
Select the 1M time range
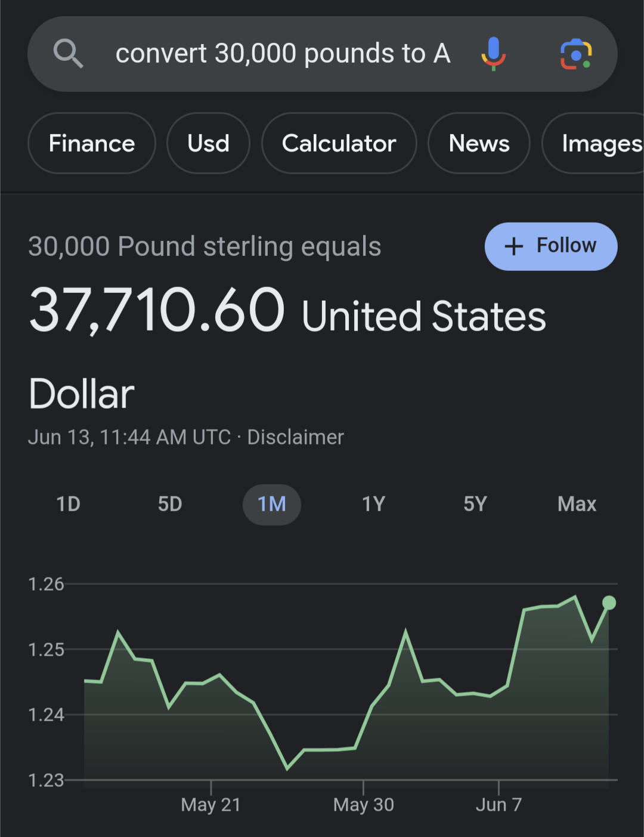click(272, 505)
